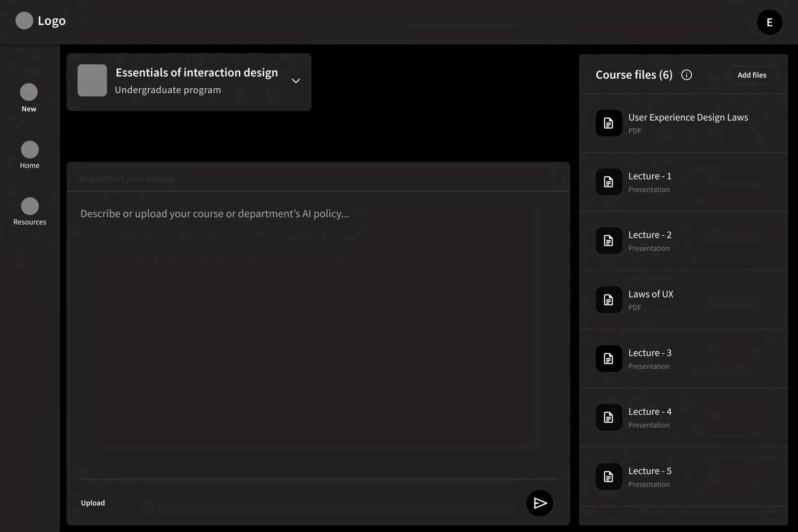Image resolution: width=798 pixels, height=532 pixels.
Task: Click the User Experience Design Laws file icon
Action: (x=608, y=123)
